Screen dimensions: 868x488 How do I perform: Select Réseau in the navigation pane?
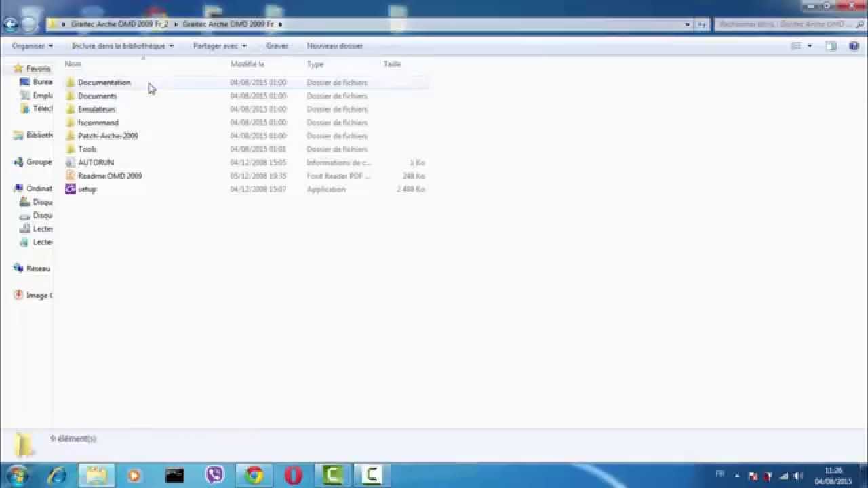tap(33, 269)
